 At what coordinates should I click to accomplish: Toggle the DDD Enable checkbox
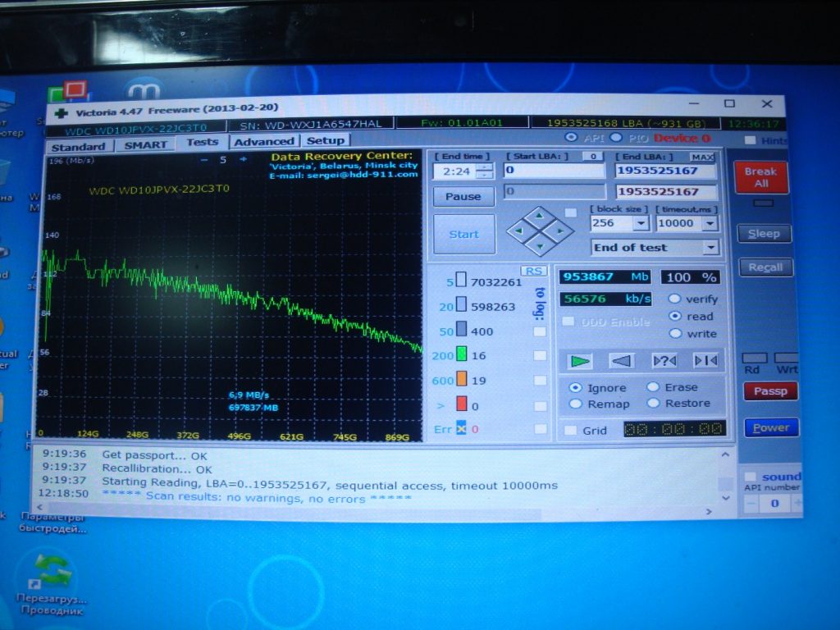tap(568, 322)
